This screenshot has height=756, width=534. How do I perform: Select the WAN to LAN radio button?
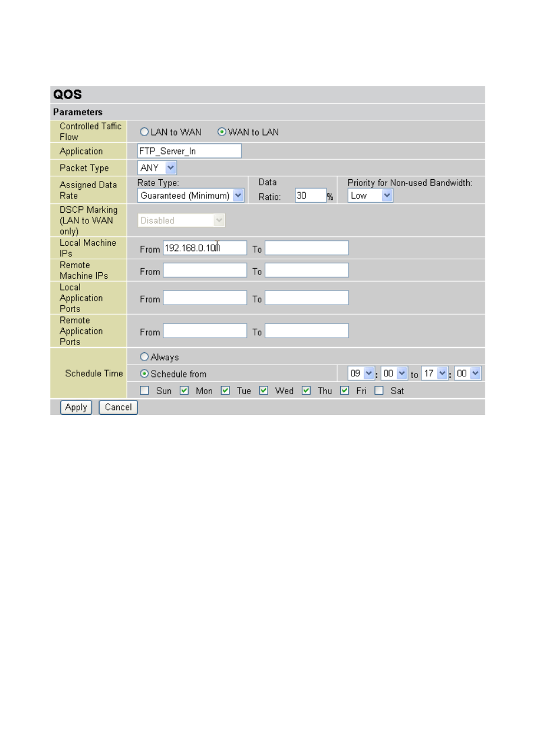point(222,132)
